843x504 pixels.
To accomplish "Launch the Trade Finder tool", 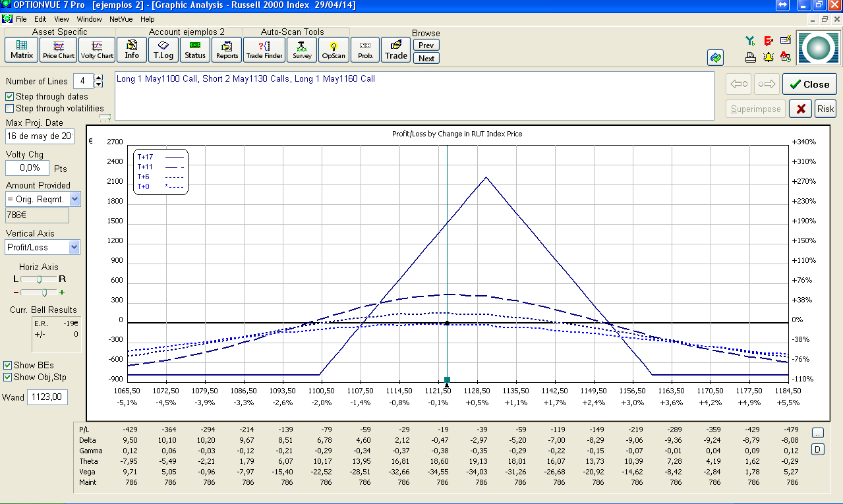I will click(264, 49).
